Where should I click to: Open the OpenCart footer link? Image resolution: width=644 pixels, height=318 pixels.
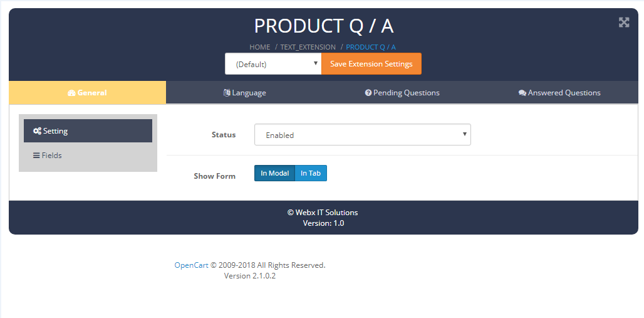coord(192,265)
